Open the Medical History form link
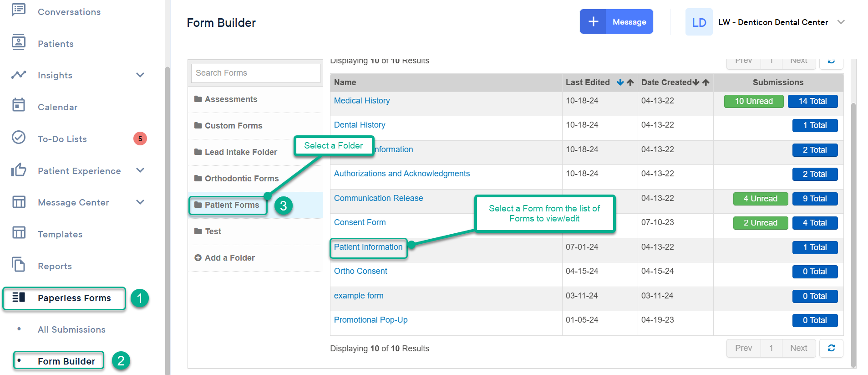868x375 pixels. tap(362, 101)
